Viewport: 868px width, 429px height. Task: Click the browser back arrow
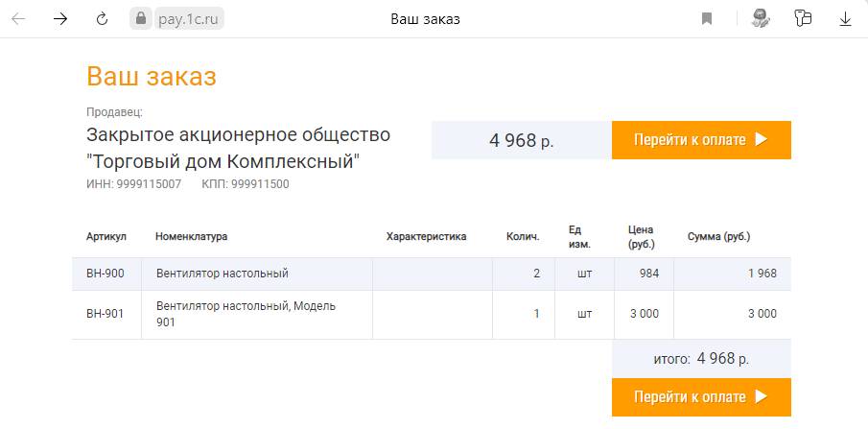(x=18, y=18)
